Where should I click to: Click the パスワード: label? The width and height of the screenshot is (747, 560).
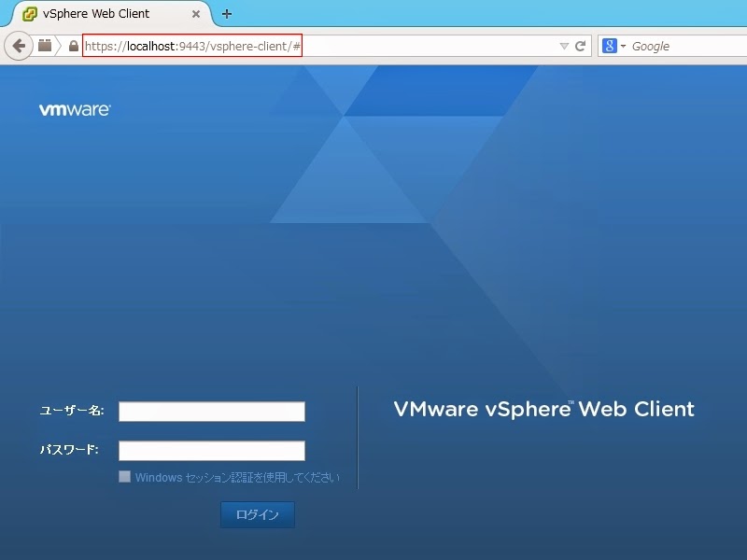click(69, 450)
